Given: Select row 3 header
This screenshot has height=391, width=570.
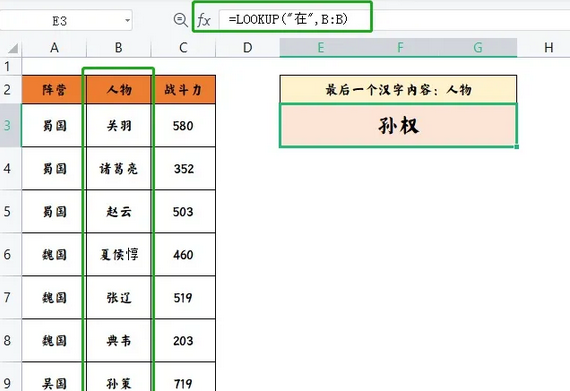Looking at the screenshot, I should 11,125.
